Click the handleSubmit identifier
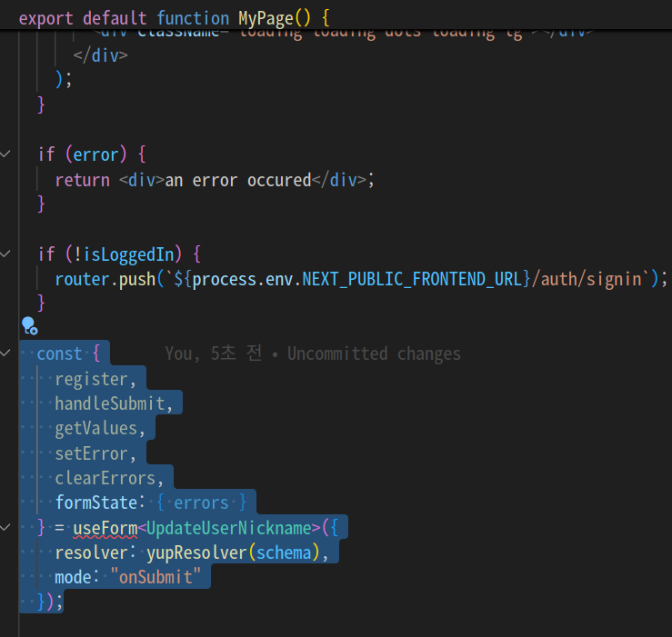The image size is (672, 637). [x=110, y=403]
